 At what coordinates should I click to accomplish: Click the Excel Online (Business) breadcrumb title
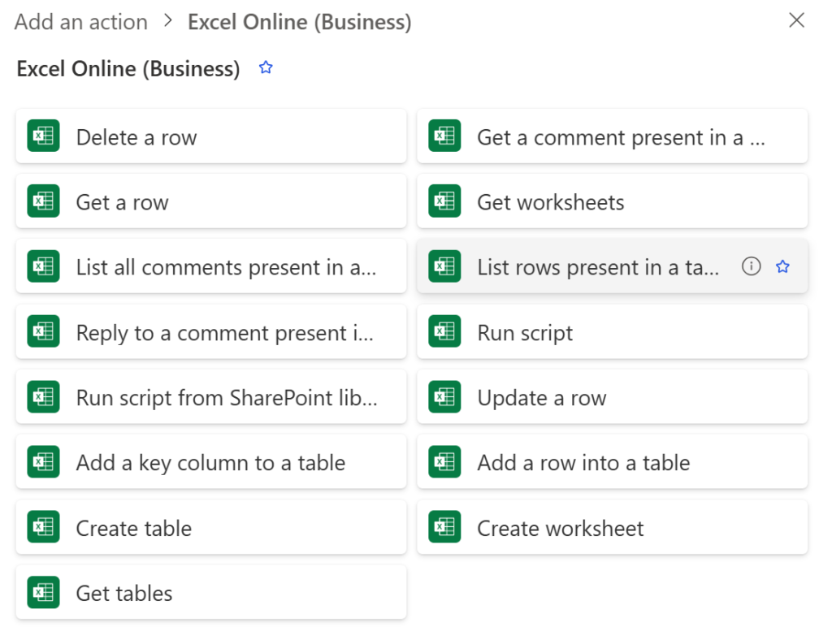click(x=299, y=22)
